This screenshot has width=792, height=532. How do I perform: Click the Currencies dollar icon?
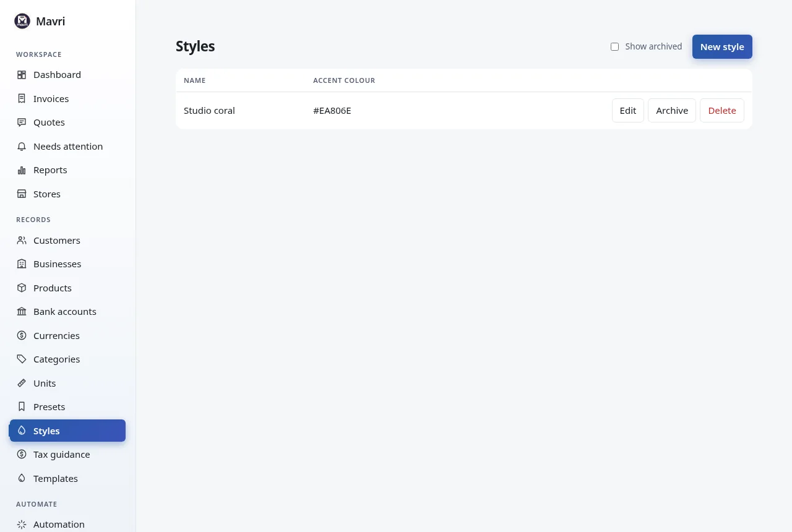tap(22, 336)
